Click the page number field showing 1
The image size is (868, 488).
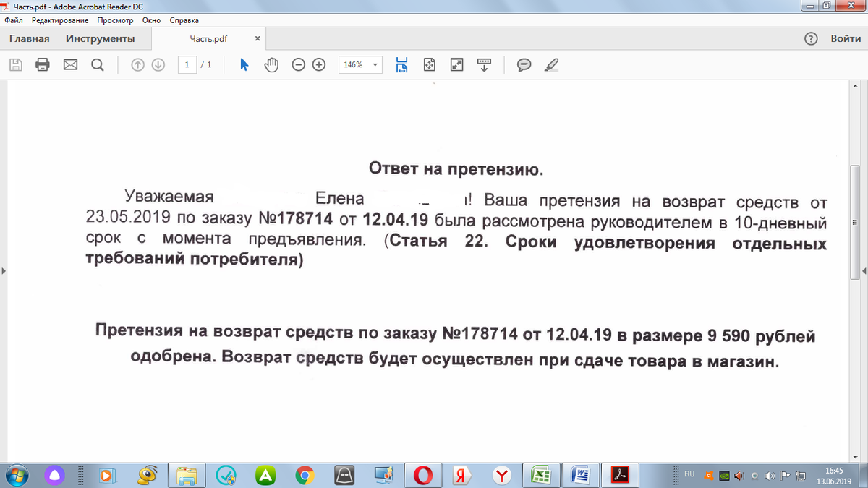[x=187, y=65]
